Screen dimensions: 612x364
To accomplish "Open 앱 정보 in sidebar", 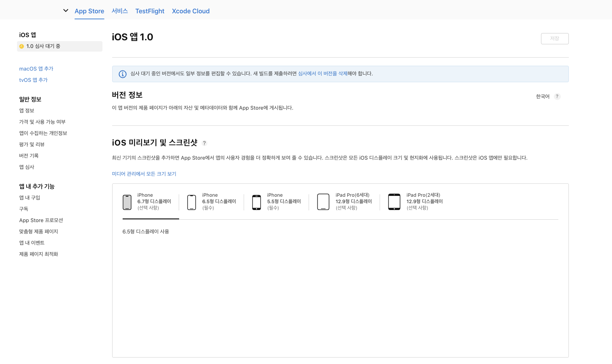I will pos(27,111).
